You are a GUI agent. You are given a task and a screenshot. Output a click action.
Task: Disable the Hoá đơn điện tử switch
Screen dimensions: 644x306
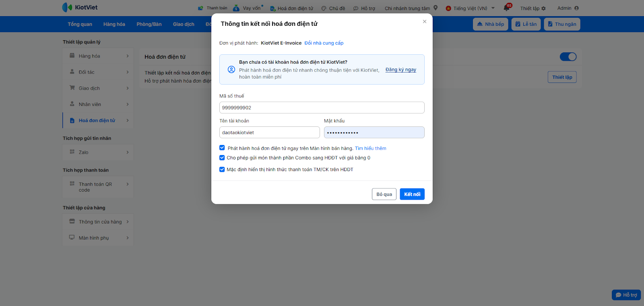[568, 57]
